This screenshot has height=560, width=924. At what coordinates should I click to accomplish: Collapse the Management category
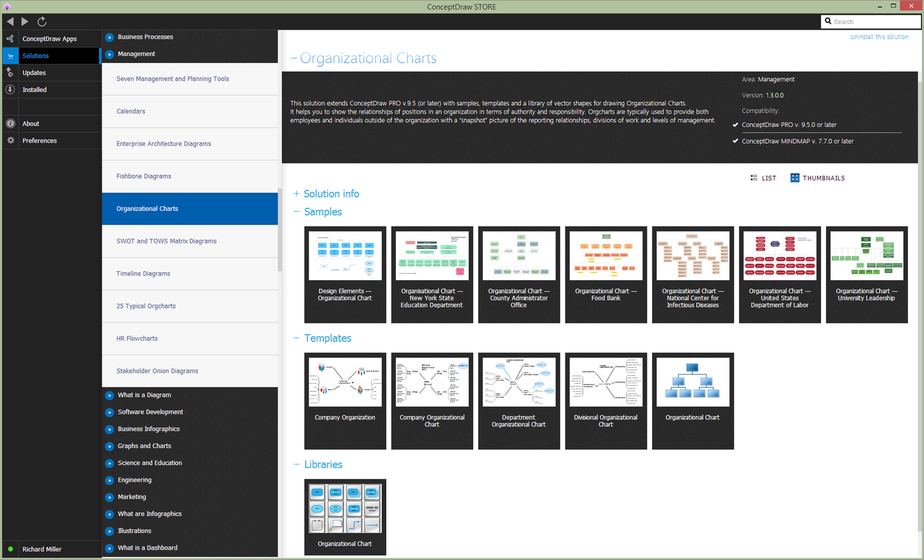pyautogui.click(x=110, y=54)
